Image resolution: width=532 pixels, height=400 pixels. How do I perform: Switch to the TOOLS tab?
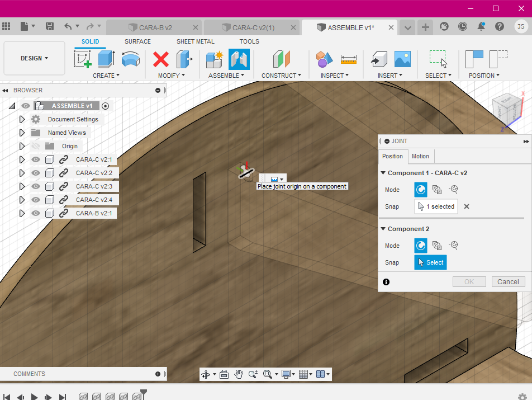(249, 41)
